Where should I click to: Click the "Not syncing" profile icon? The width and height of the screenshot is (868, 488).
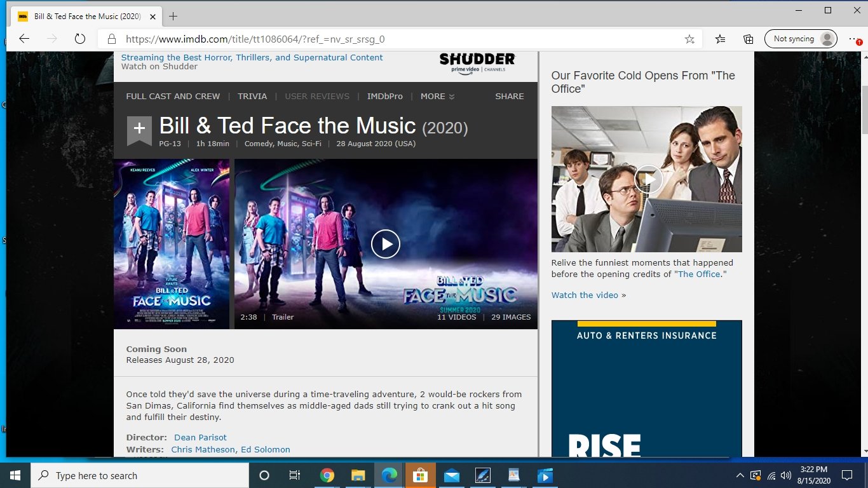(800, 39)
